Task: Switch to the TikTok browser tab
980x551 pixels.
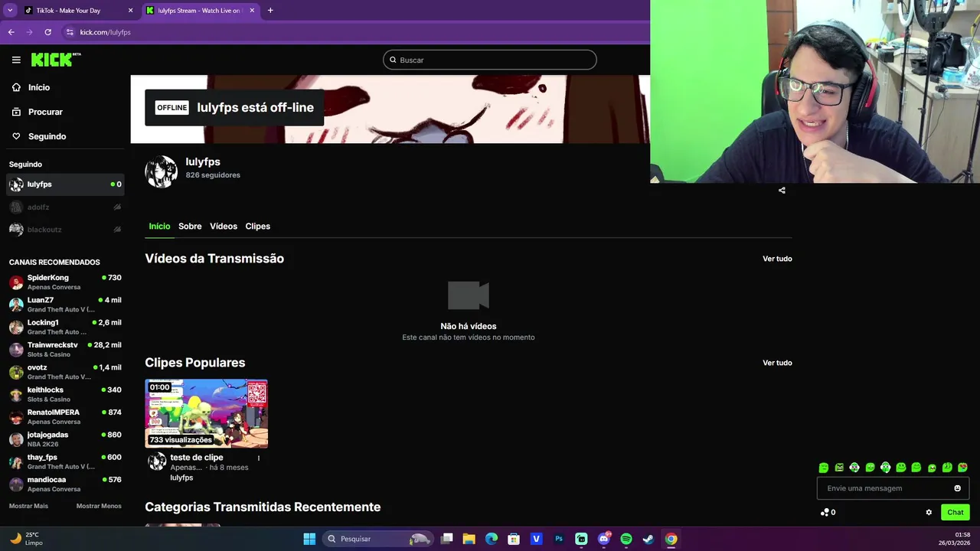Action: (77, 11)
